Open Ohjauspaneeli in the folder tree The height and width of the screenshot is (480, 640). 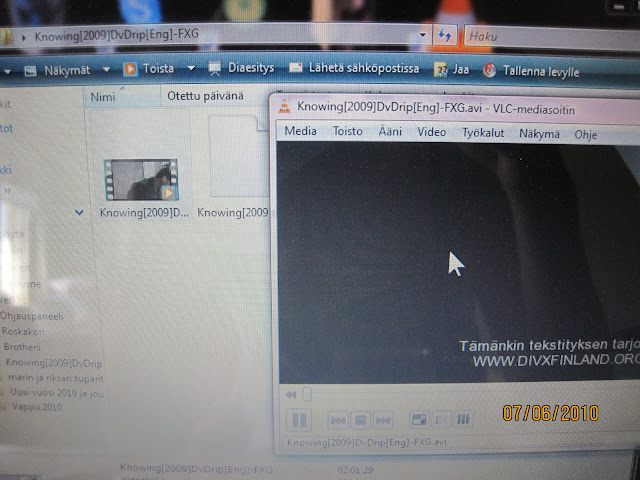pos(32,316)
